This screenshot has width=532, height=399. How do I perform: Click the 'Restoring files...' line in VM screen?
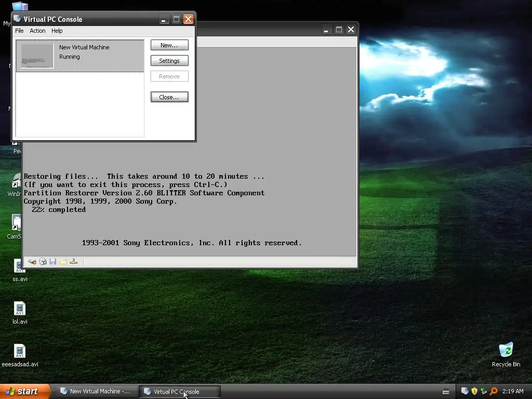[144, 177]
